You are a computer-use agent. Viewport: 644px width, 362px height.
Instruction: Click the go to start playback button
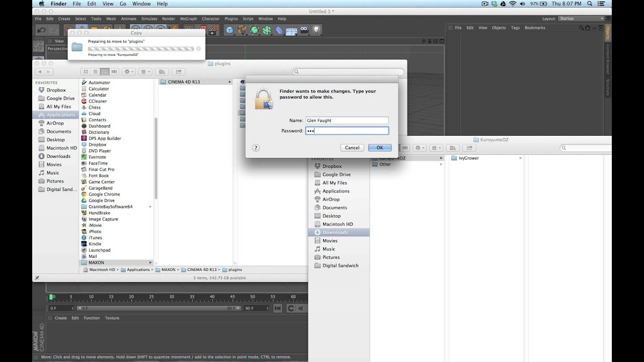[x=278, y=308]
